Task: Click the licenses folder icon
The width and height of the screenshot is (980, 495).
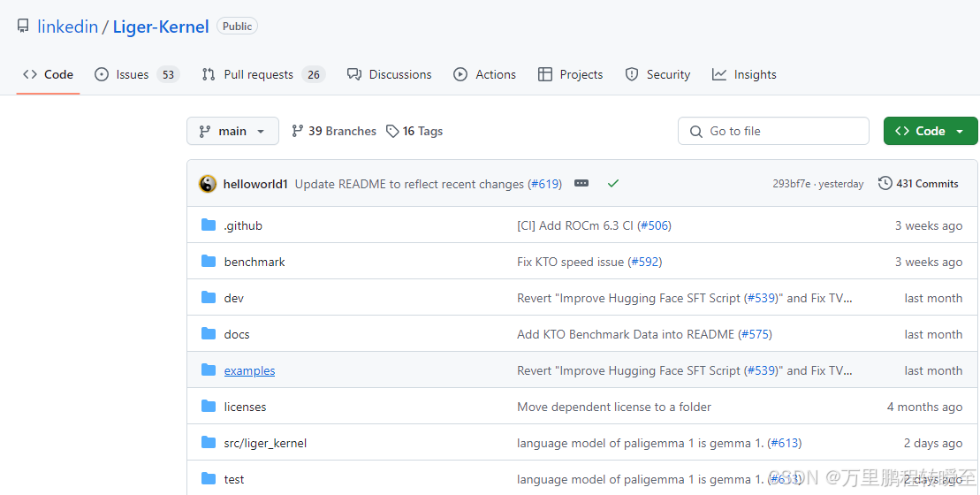Action: [209, 407]
